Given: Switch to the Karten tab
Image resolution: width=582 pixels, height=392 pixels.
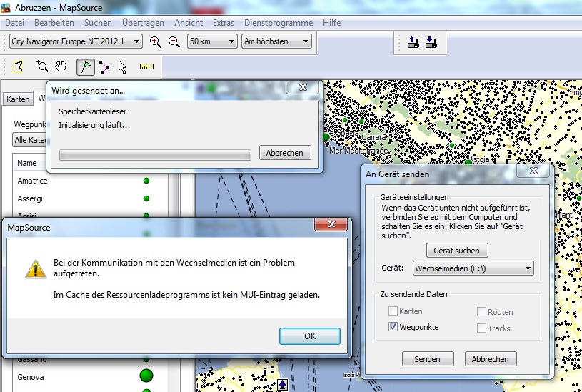Looking at the screenshot, I should 18,99.
